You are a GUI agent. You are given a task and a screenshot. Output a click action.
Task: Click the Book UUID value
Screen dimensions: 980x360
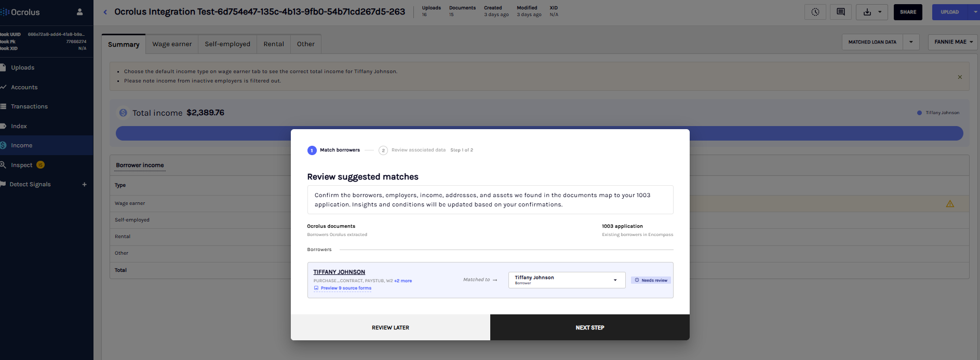point(56,34)
